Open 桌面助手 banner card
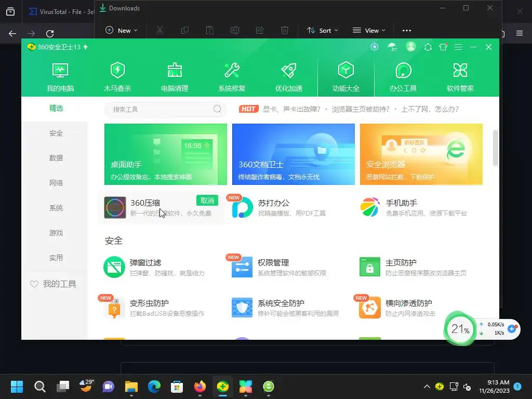The width and height of the screenshot is (532, 399). [x=166, y=154]
